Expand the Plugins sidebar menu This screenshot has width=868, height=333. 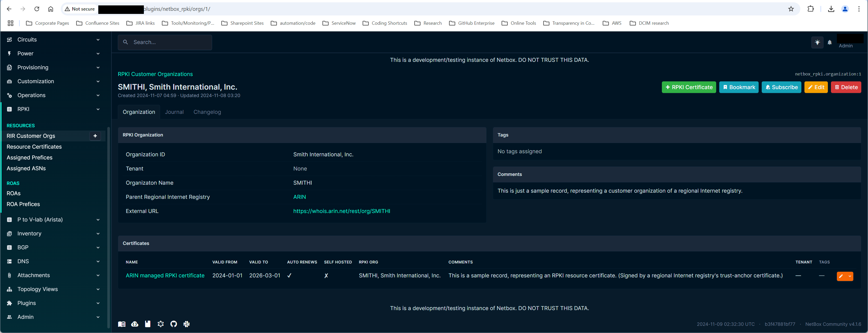(x=54, y=303)
